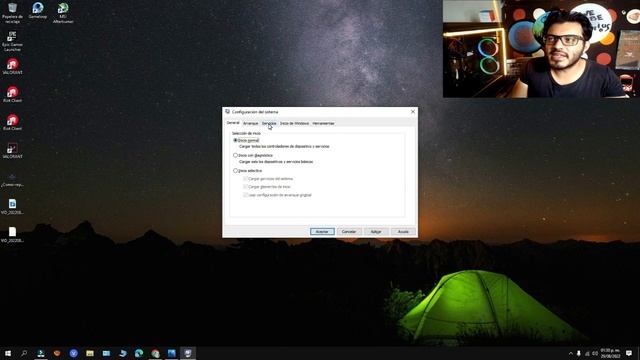Click the Ayuda button
This screenshot has height=360, width=640.
[403, 231]
